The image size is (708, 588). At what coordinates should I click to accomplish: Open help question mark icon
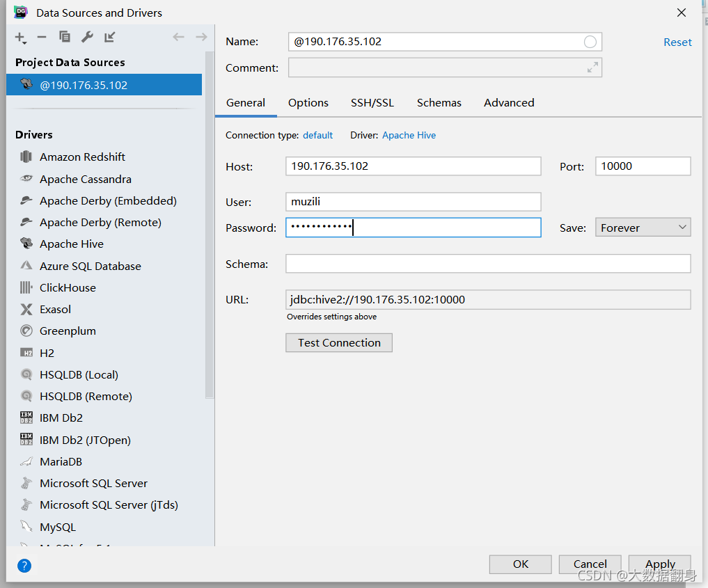pos(24,566)
